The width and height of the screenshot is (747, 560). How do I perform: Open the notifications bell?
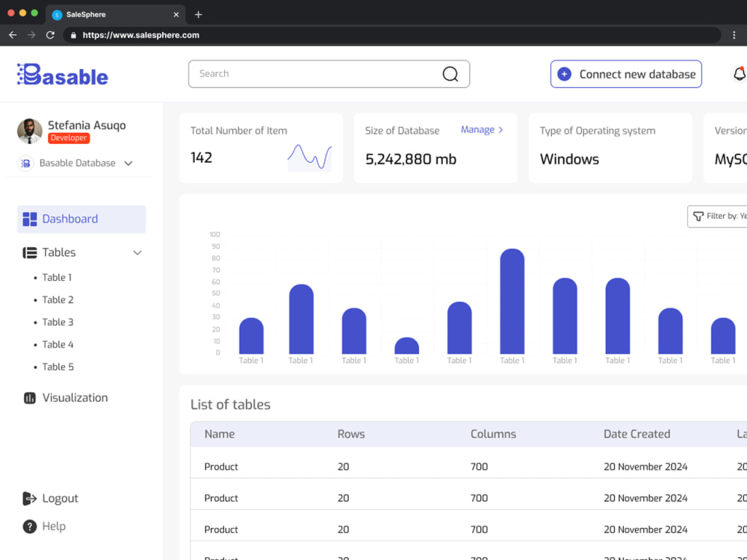click(x=740, y=74)
